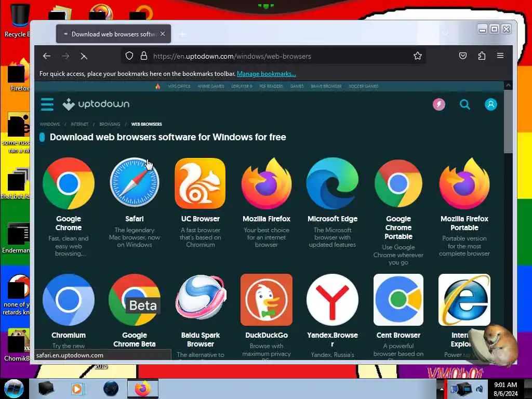
Task: Open the Google Chrome Portable icon
Action: click(398, 183)
